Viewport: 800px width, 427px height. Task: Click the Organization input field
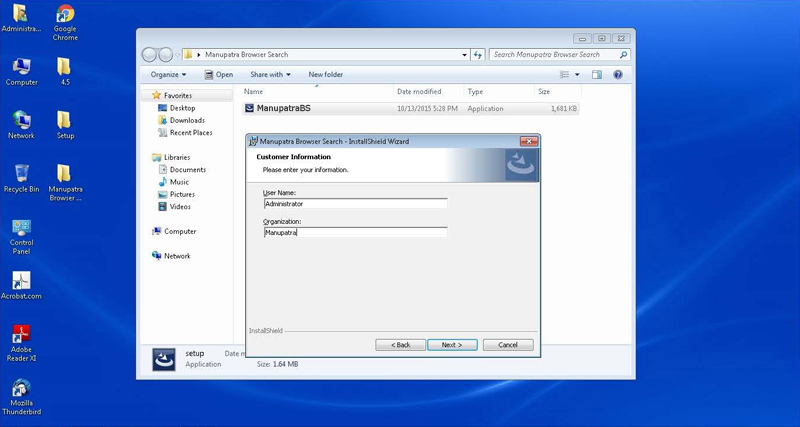356,232
